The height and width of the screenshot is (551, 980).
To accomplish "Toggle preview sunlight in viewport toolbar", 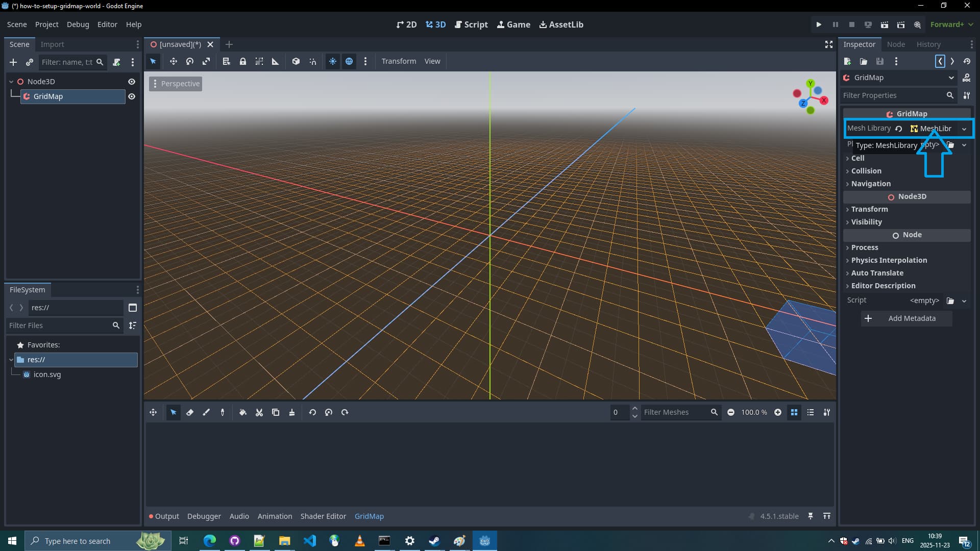I will pos(333,61).
